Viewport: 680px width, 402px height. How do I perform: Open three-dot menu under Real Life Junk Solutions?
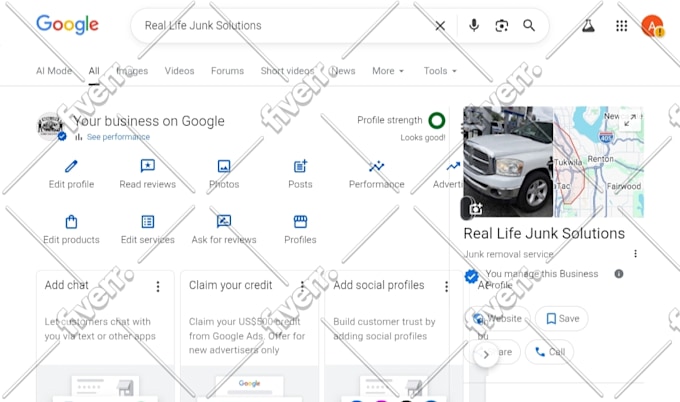(635, 254)
